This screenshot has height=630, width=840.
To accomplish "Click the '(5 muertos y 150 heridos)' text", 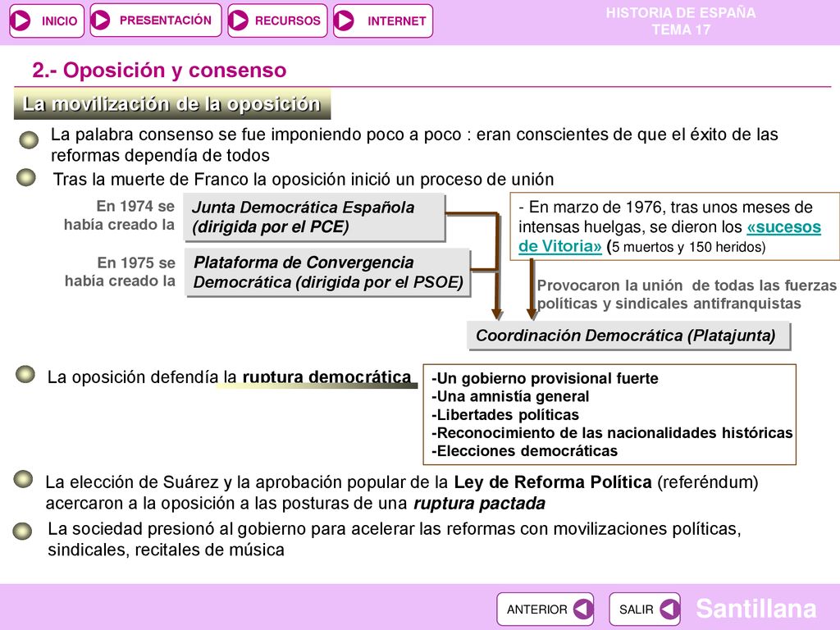I will 687,247.
